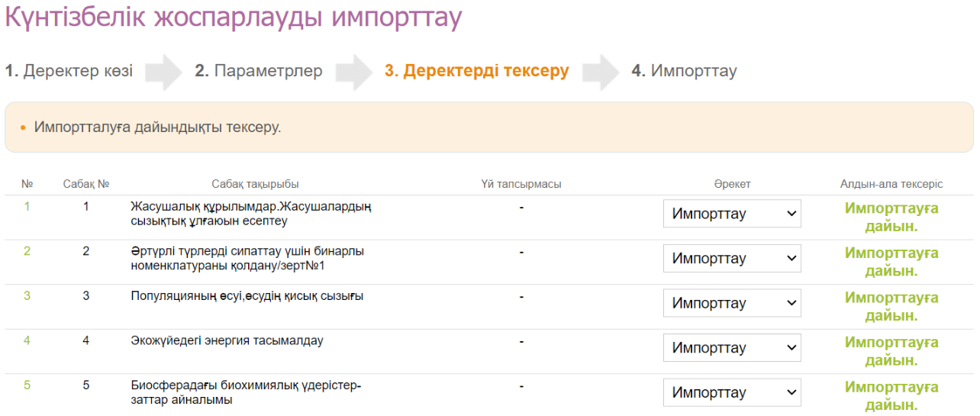The width and height of the screenshot is (980, 416).
Task: Open row number link 4
Action: [27, 340]
